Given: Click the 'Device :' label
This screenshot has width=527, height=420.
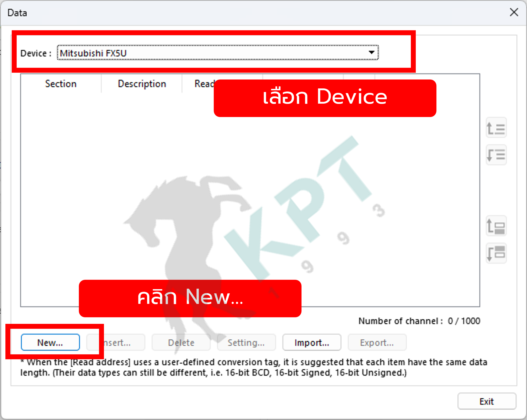Looking at the screenshot, I should (36, 53).
